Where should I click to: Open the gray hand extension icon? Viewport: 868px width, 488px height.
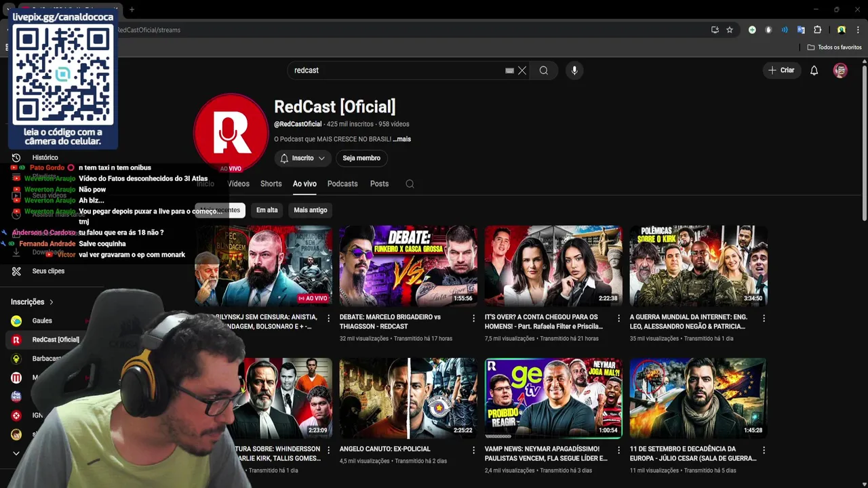click(x=768, y=30)
